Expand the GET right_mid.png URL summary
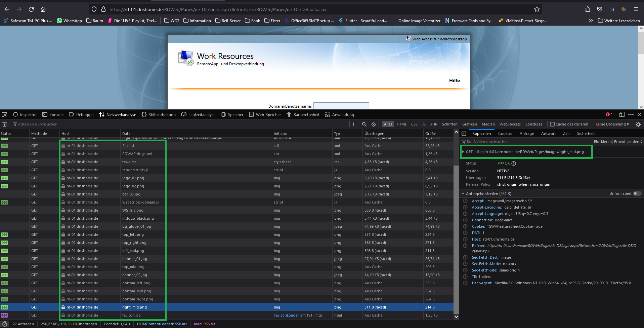 point(463,152)
